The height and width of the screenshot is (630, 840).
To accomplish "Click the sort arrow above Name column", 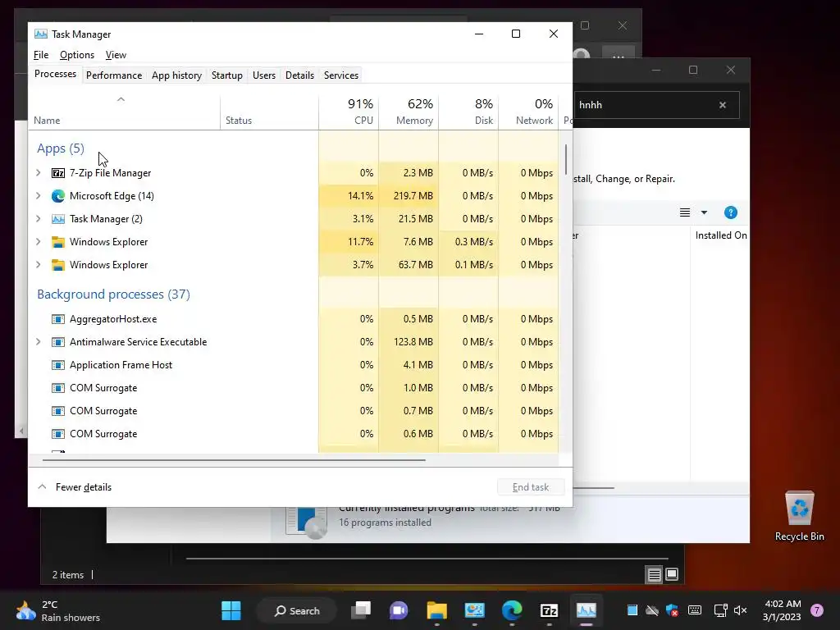I will (121, 99).
